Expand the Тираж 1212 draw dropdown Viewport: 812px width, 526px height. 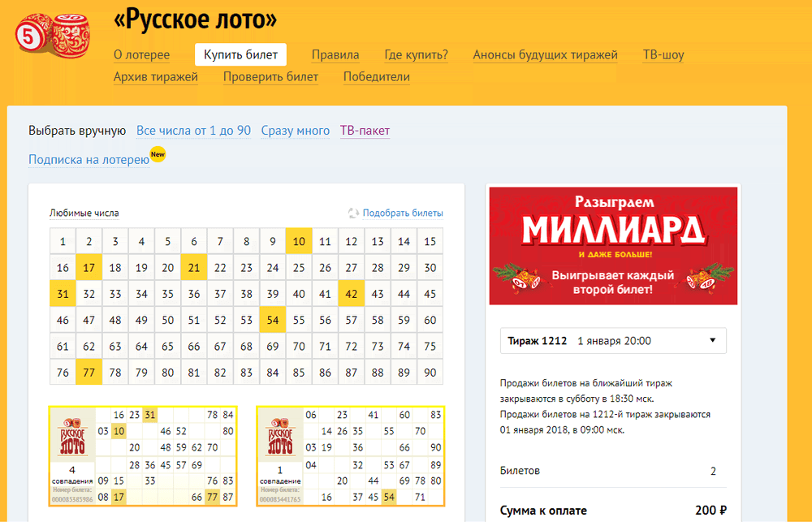click(613, 341)
